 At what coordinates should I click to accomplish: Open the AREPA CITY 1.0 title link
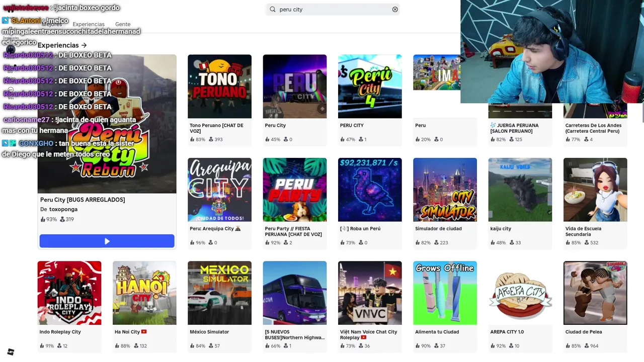point(507,332)
